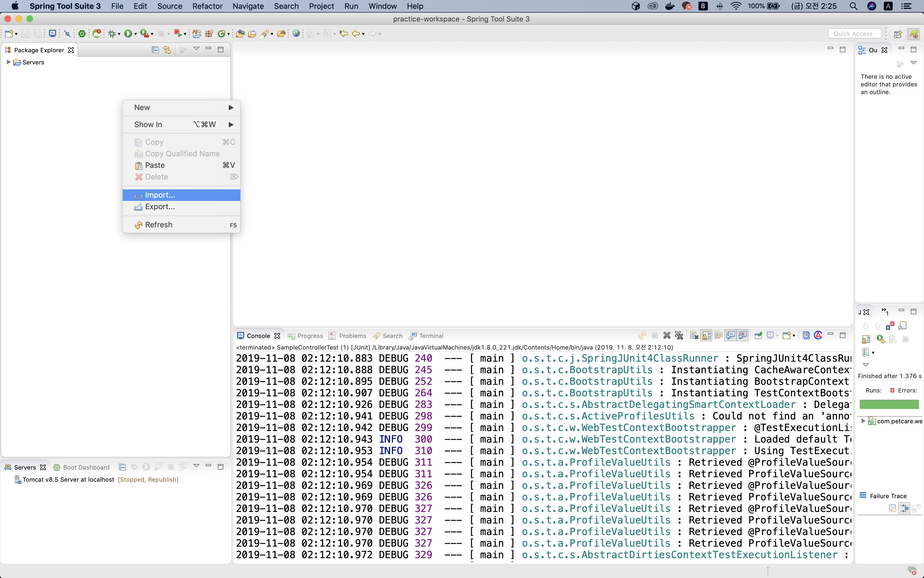Click the Back navigation arrow icon

coord(356,34)
